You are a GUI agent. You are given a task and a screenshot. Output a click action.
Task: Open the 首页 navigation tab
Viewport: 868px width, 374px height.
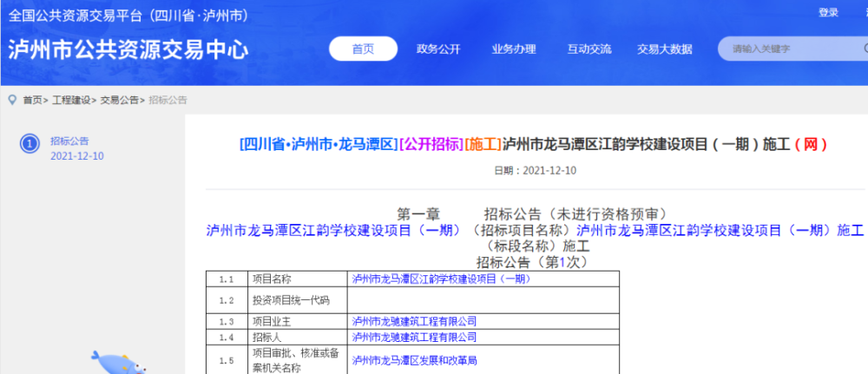point(363,49)
